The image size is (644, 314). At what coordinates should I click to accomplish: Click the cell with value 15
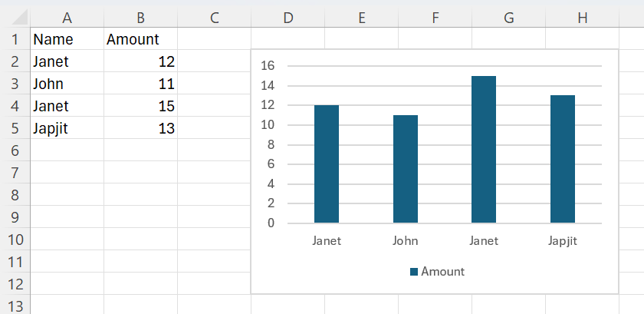click(x=140, y=106)
